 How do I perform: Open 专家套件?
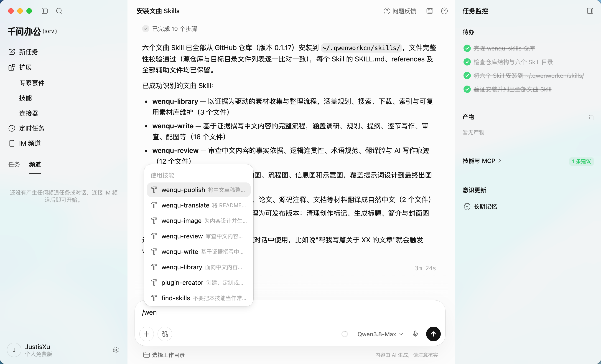point(32,83)
